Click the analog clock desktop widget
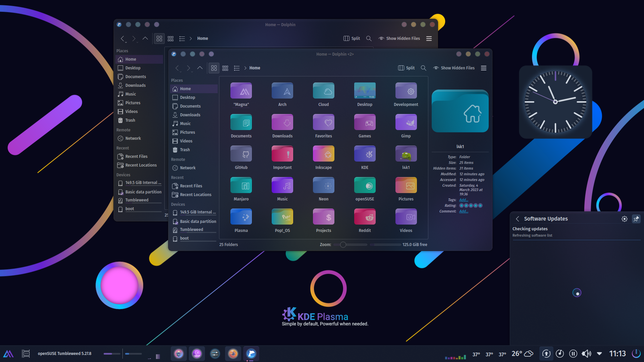 click(555, 102)
